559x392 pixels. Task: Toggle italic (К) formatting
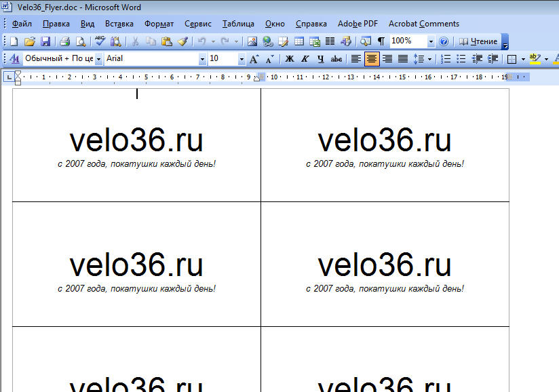(305, 58)
